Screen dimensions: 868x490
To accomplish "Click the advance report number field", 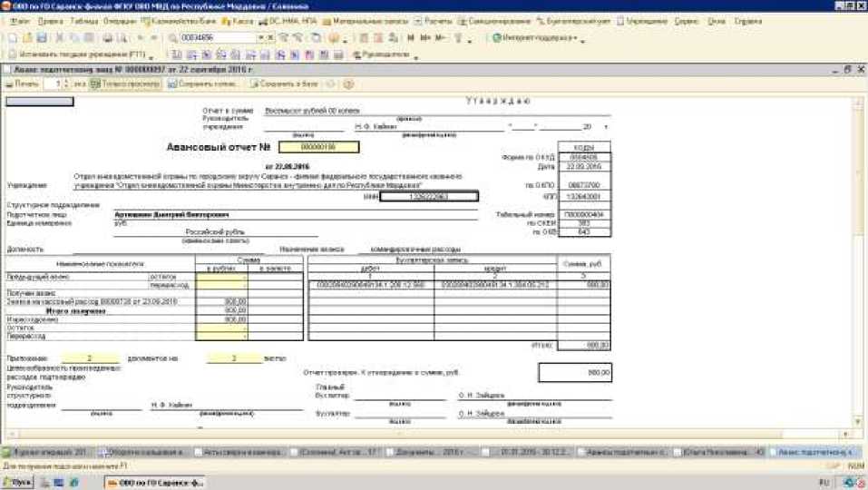I will coord(318,146).
